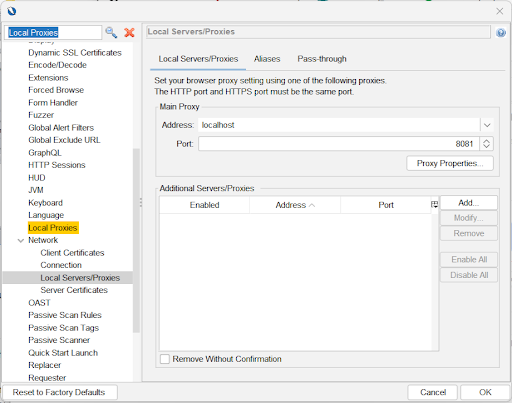Click the Local Proxies search field
Screen dimensions: 512x403
point(53,33)
